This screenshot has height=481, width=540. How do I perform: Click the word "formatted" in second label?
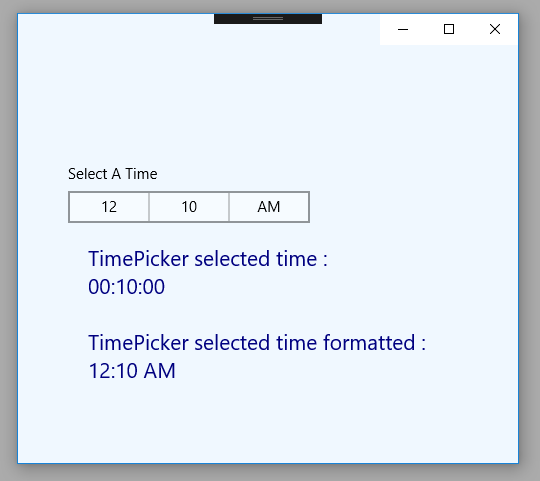tap(369, 343)
